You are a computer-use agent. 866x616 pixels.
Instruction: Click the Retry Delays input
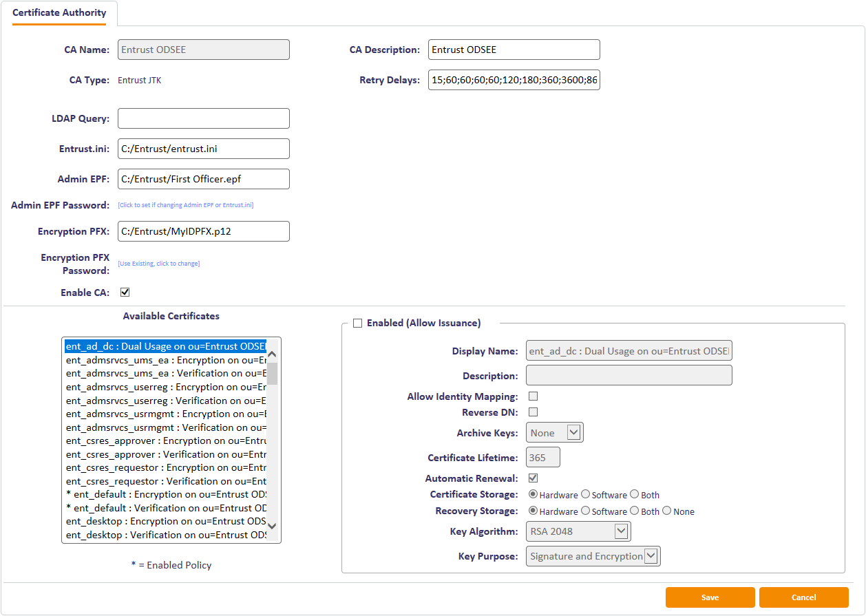tap(514, 80)
